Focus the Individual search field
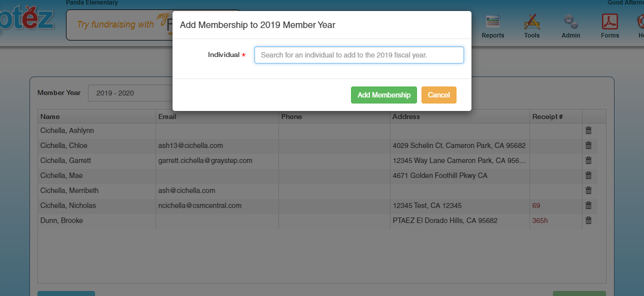This screenshot has height=296, width=644. coord(359,55)
